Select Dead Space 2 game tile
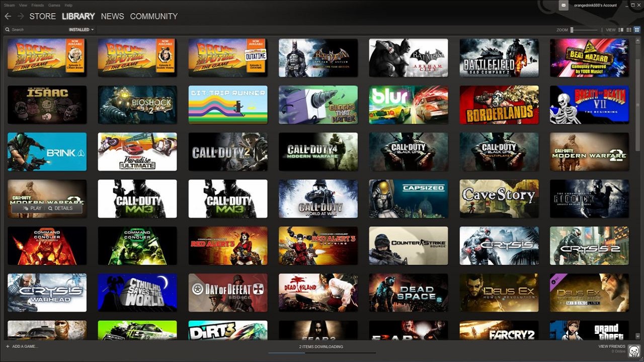 [409, 293]
